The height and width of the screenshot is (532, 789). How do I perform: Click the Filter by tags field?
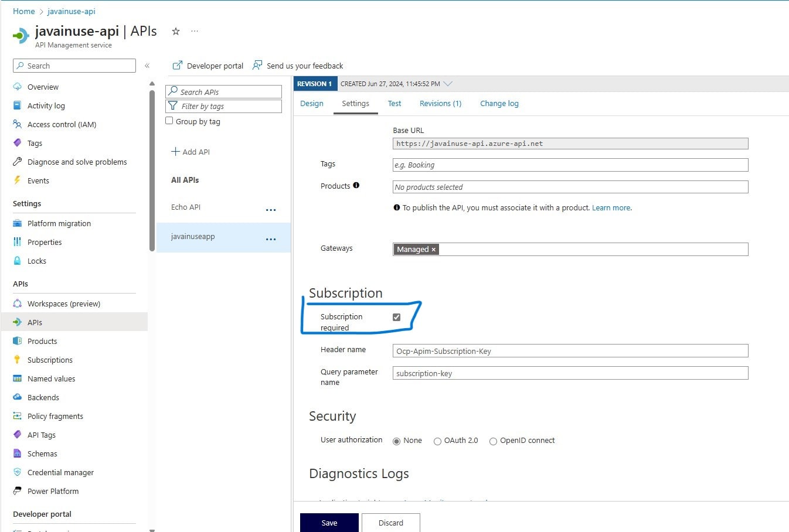click(224, 106)
